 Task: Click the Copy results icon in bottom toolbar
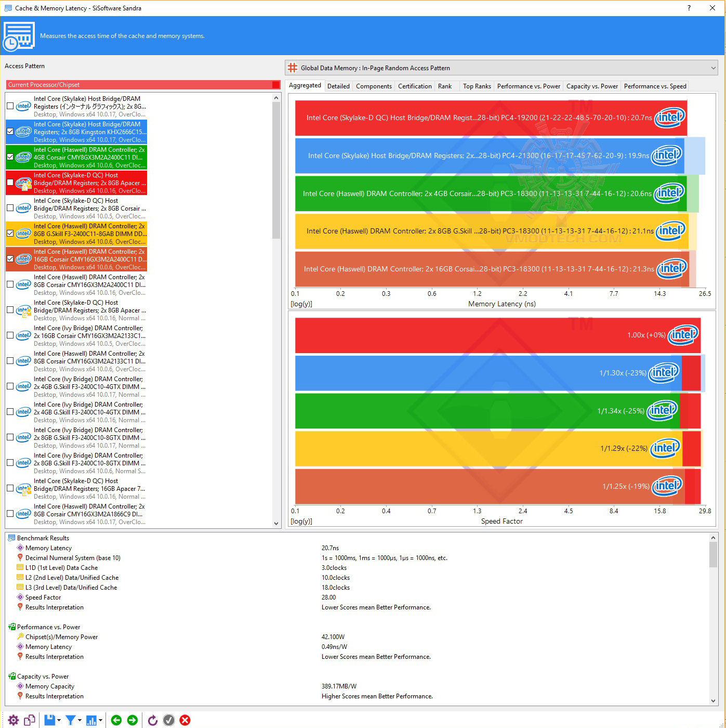(30, 720)
